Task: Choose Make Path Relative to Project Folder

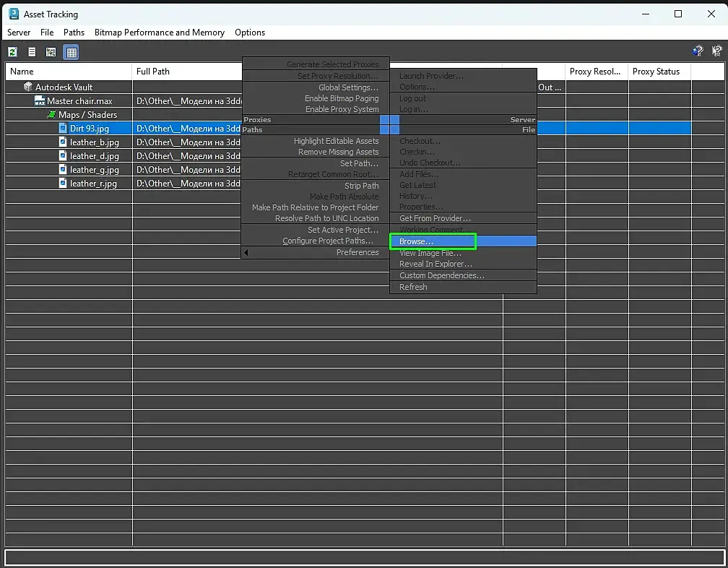Action: [x=315, y=207]
